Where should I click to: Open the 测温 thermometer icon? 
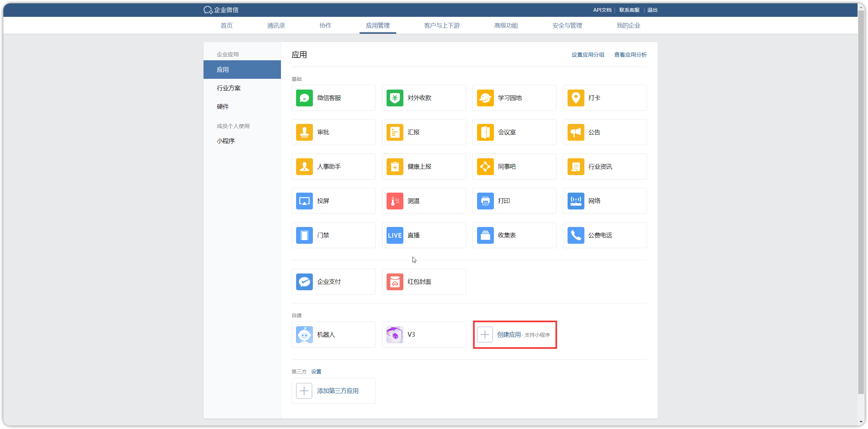pos(395,201)
